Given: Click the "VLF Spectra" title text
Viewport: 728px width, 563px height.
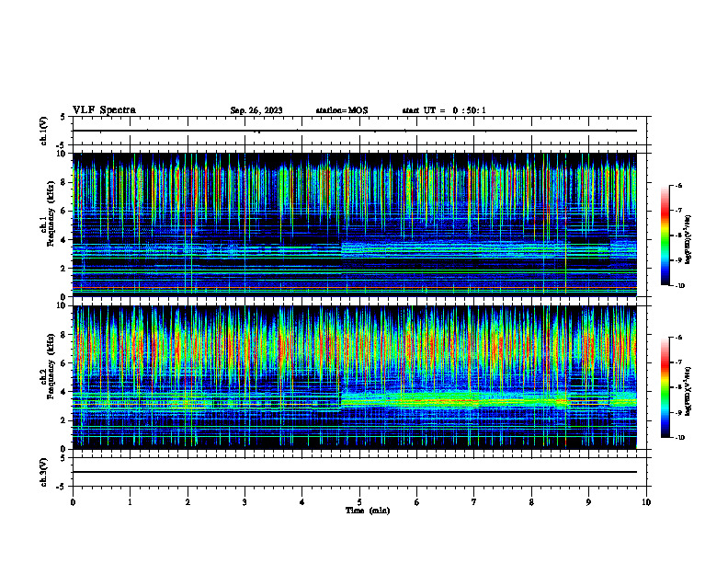Looking at the screenshot, I should pos(104,110).
